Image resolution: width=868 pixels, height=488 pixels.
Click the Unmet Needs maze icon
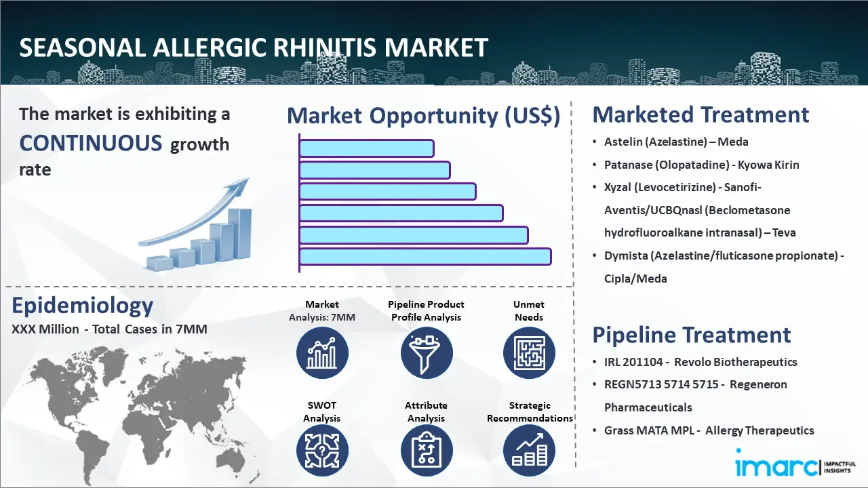pyautogui.click(x=529, y=353)
